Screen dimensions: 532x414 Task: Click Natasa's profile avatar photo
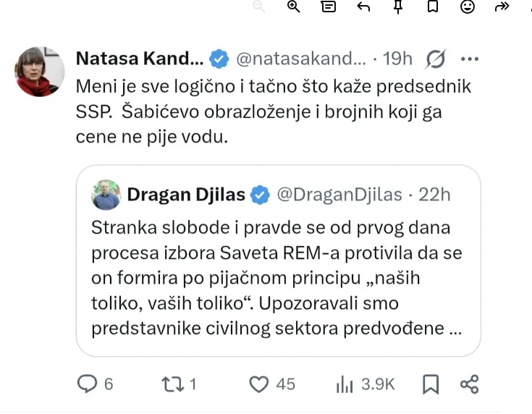coord(40,72)
